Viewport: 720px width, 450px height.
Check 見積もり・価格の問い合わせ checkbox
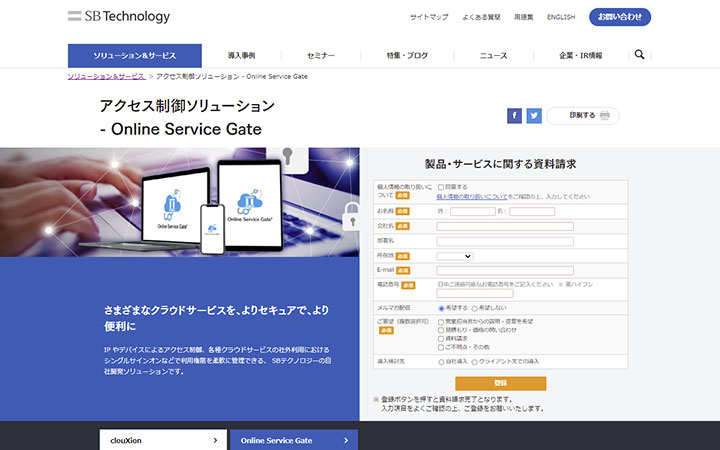click(x=441, y=331)
